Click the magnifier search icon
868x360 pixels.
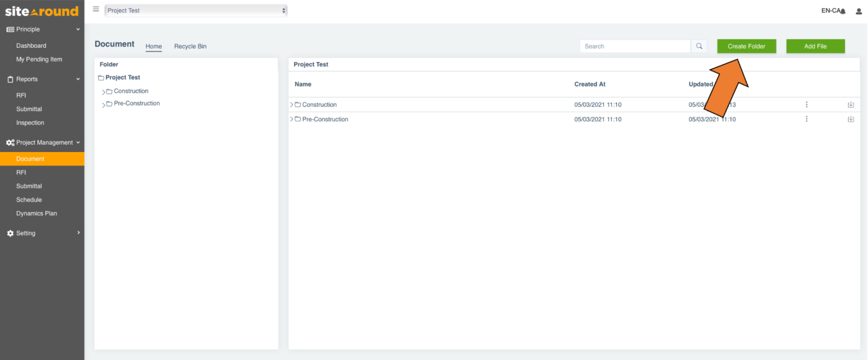pos(699,46)
